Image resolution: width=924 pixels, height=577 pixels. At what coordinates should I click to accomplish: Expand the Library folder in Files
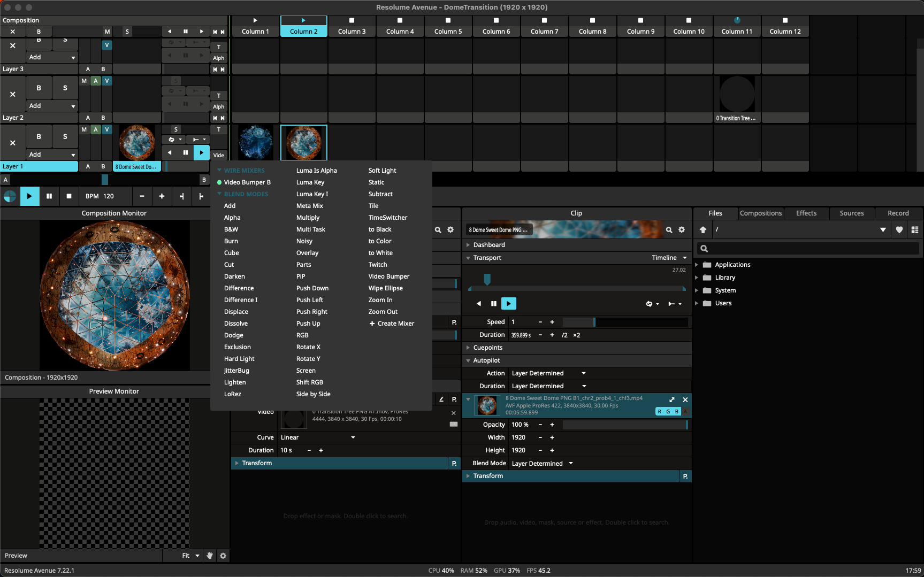(697, 278)
